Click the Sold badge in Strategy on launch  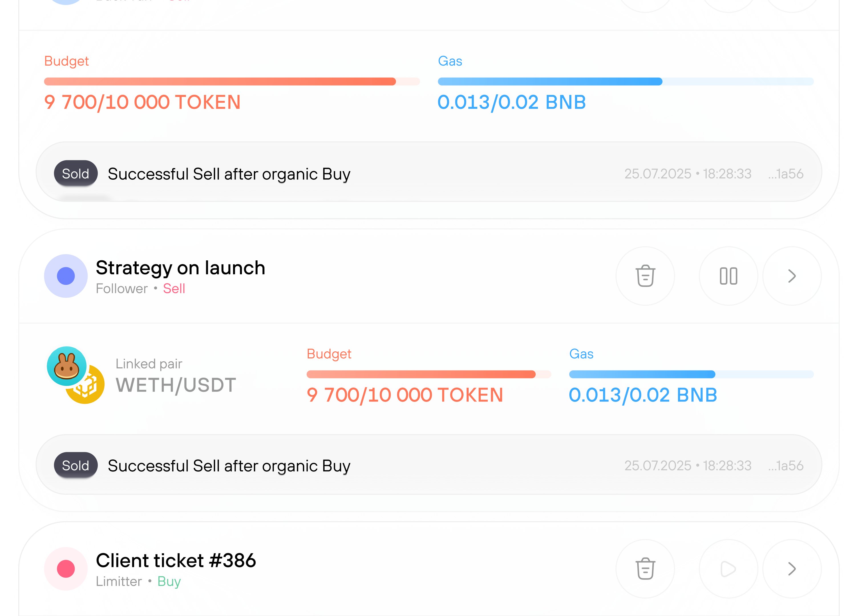tap(76, 465)
